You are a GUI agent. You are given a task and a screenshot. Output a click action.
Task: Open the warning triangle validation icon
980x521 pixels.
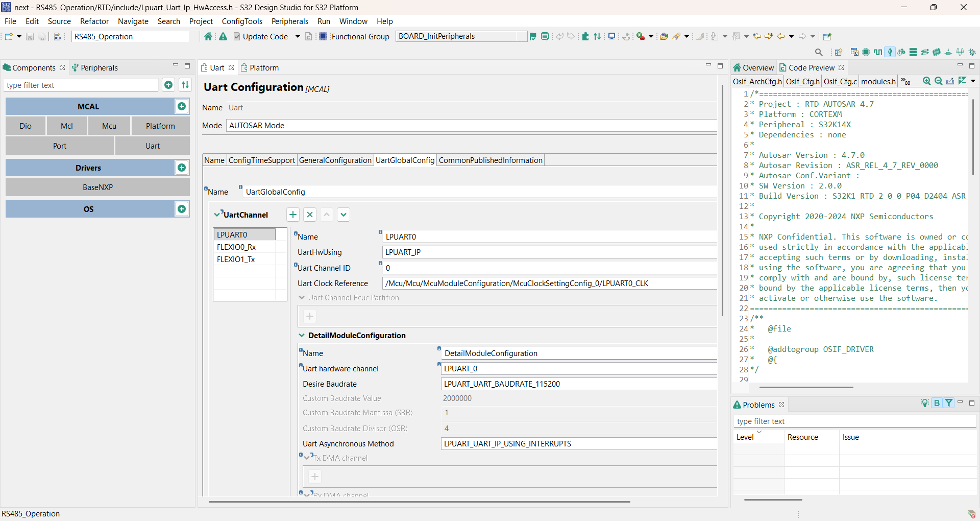(223, 36)
